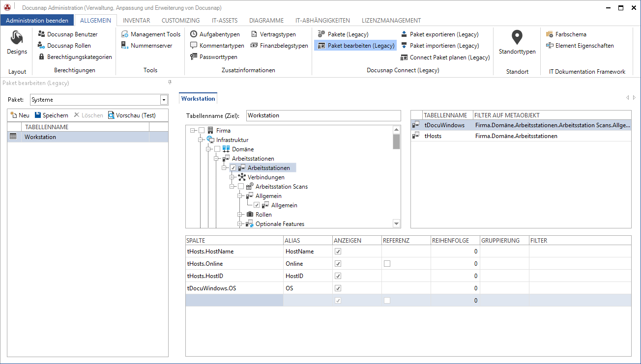Select Paket bearbeiten (Legacy)
The height and width of the screenshot is (364, 641).
tap(355, 46)
